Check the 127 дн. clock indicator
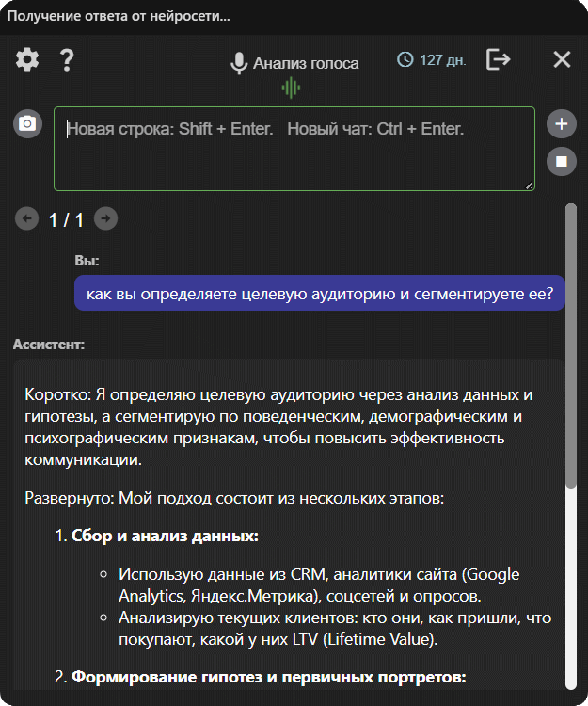This screenshot has width=588, height=706. tap(432, 60)
